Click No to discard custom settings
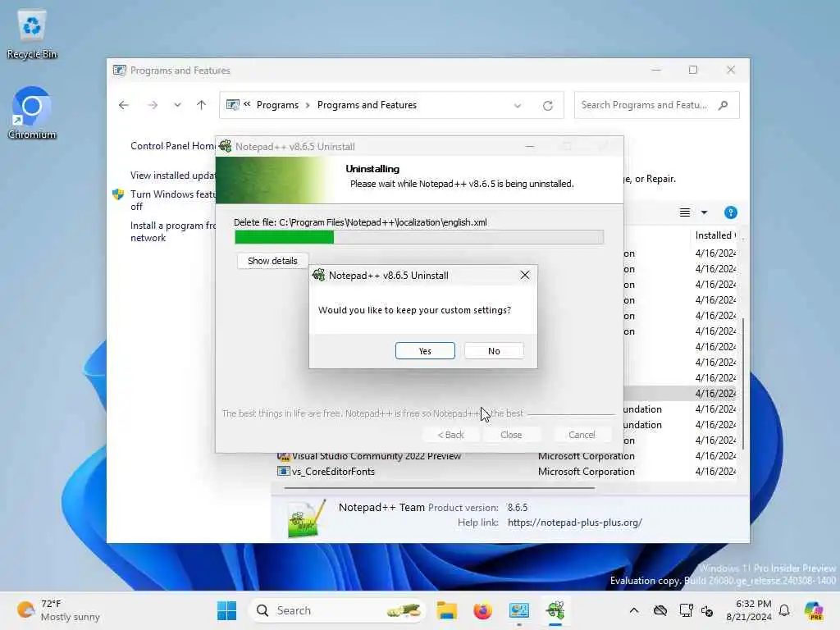840x630 pixels. [x=493, y=351]
